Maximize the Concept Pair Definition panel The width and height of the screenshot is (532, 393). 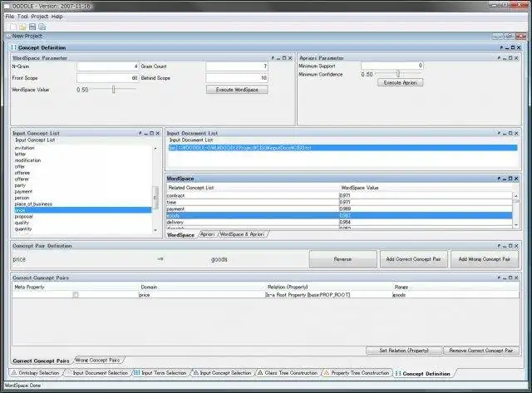(510, 246)
